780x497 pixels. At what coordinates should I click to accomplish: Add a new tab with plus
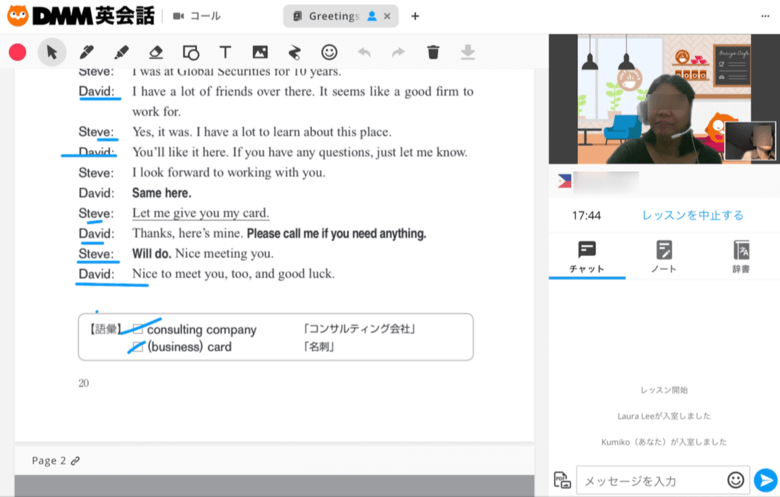point(415,16)
